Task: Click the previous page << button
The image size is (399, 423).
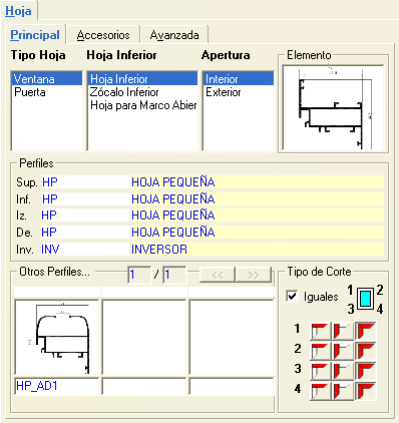Action: point(217,275)
